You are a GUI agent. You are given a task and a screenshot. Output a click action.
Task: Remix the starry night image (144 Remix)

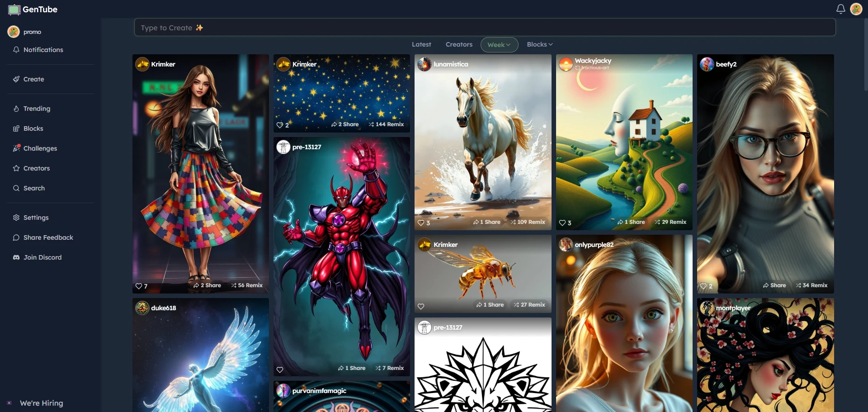pos(386,124)
